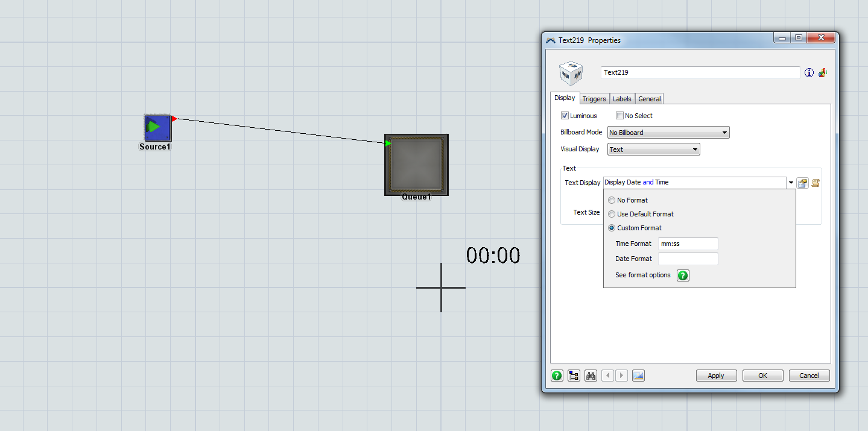Choose the Use Default Format radio button
The image size is (868, 431).
pyautogui.click(x=612, y=214)
